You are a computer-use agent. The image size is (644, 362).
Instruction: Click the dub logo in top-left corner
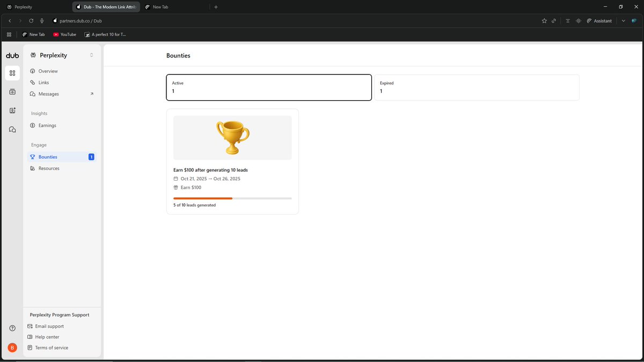point(12,55)
